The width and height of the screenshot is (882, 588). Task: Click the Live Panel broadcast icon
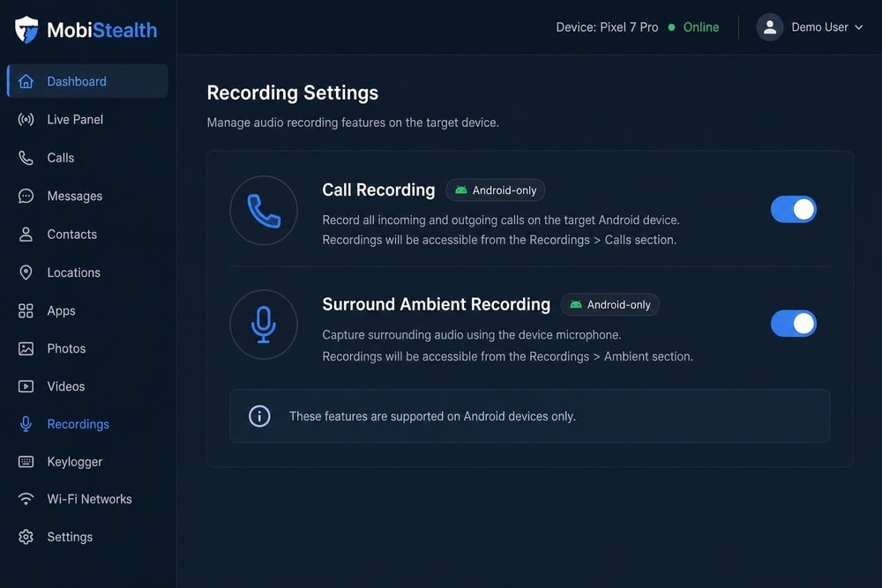(x=26, y=119)
